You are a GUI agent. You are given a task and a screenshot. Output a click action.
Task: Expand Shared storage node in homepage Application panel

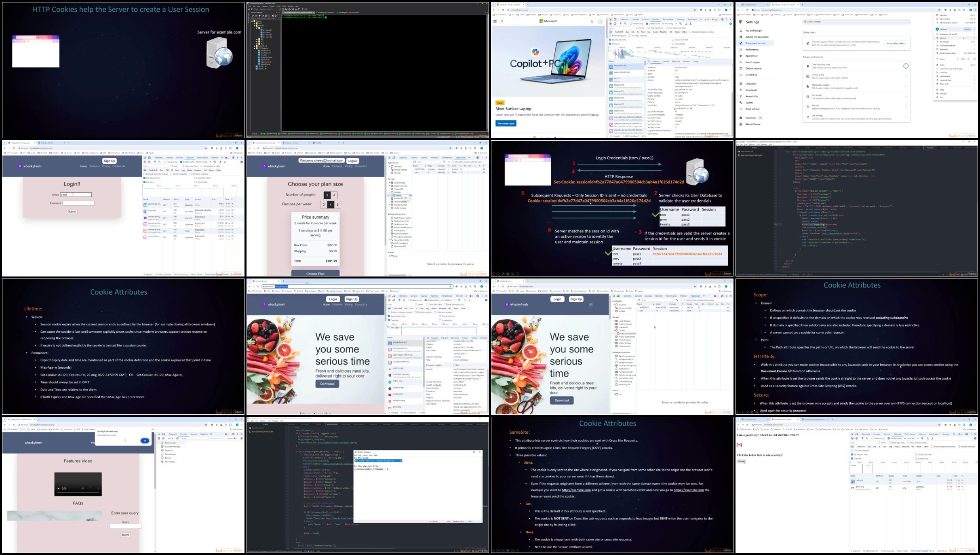614,343
